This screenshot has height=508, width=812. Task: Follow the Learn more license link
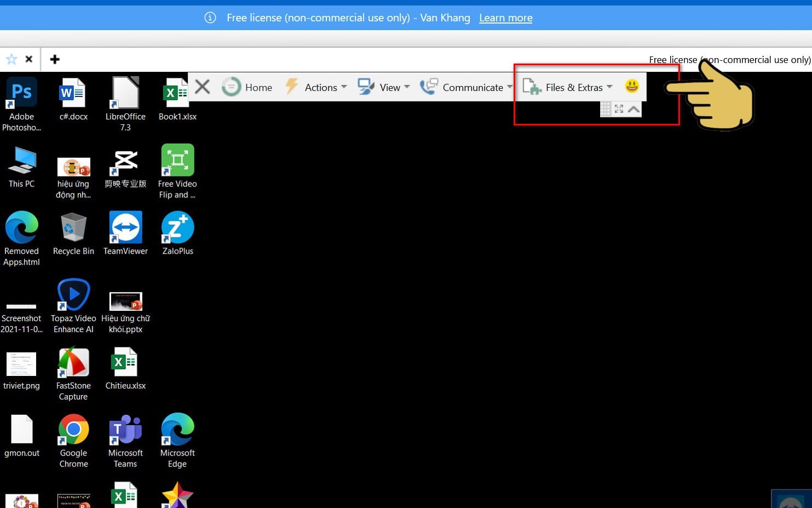506,18
